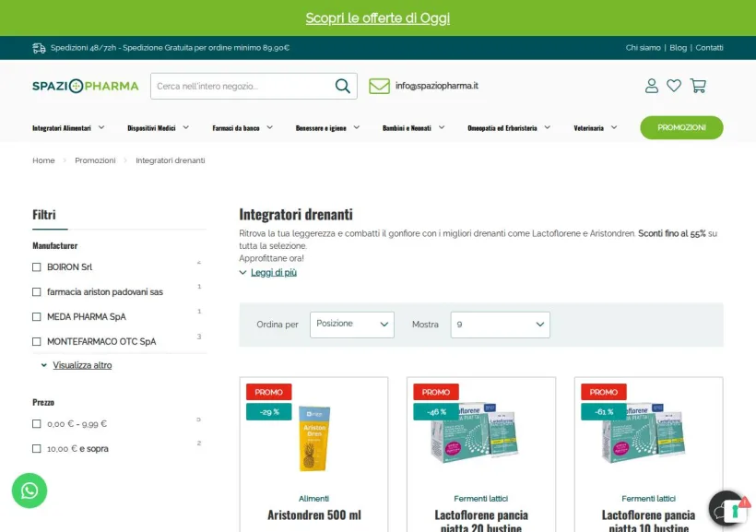This screenshot has width=756, height=532.
Task: Open the Blog link
Action: (678, 48)
